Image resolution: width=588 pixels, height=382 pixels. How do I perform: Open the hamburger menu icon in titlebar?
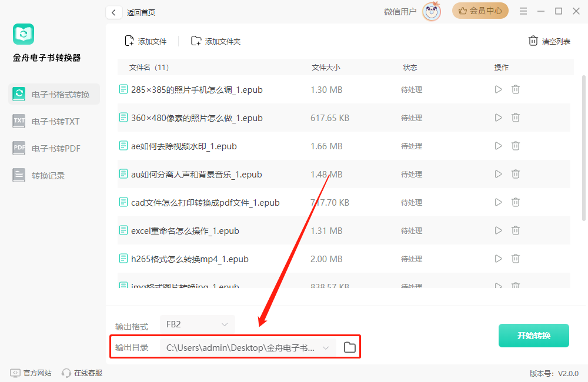pos(523,11)
